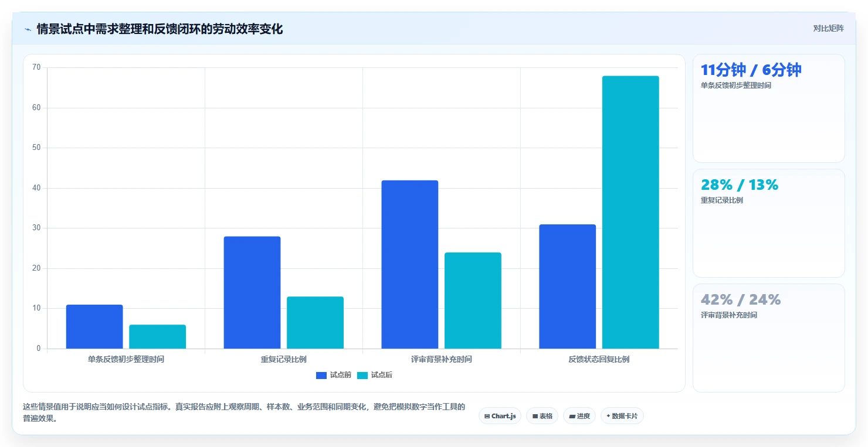Image resolution: width=868 pixels, height=447 pixels.
Task: Toggle the 试点前 legend entry
Action: coord(333,376)
